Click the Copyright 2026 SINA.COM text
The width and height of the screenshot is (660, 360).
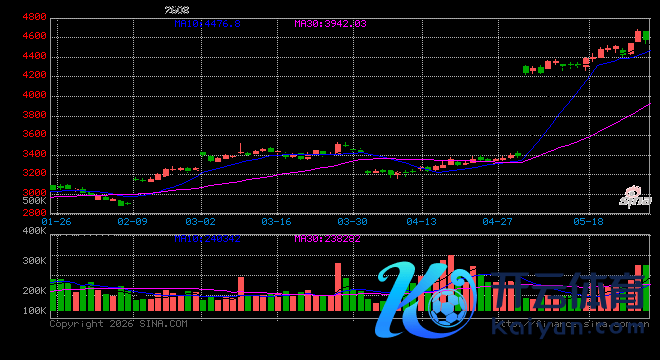[119, 324]
